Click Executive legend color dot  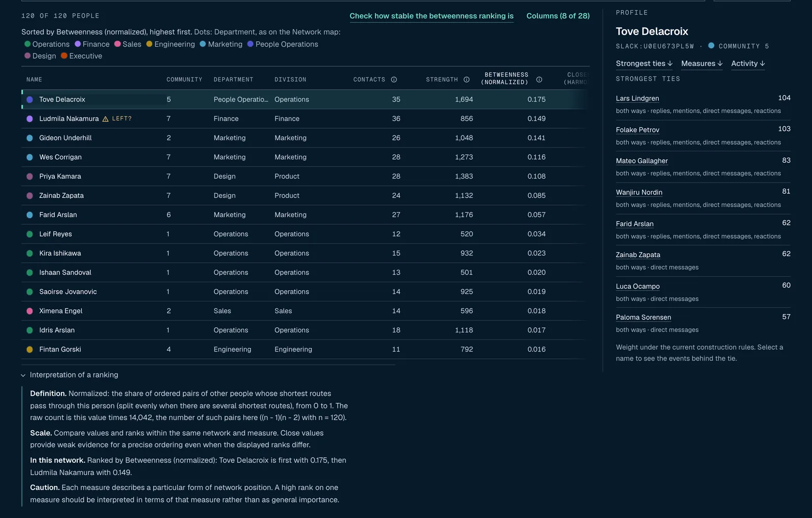64,56
